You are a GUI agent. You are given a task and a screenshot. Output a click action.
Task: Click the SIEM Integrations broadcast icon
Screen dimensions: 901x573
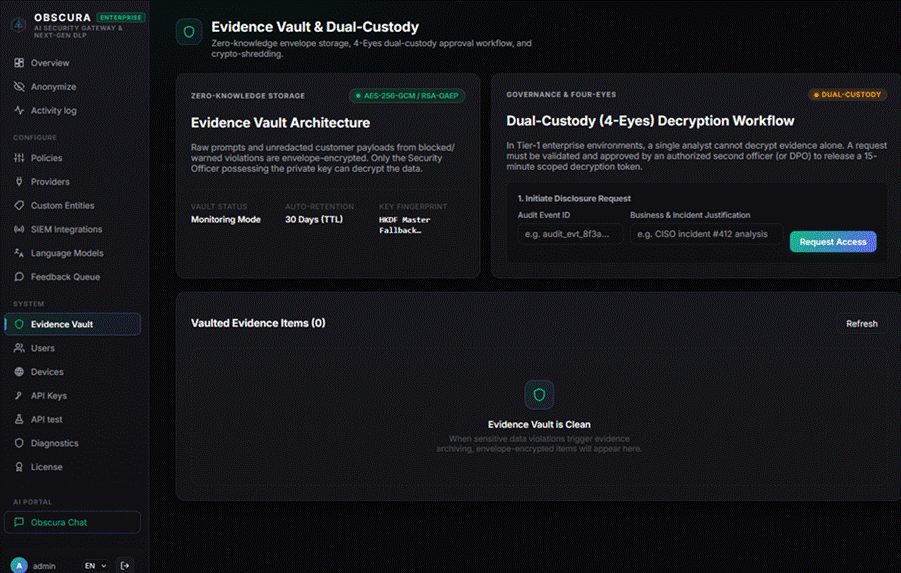[19, 229]
